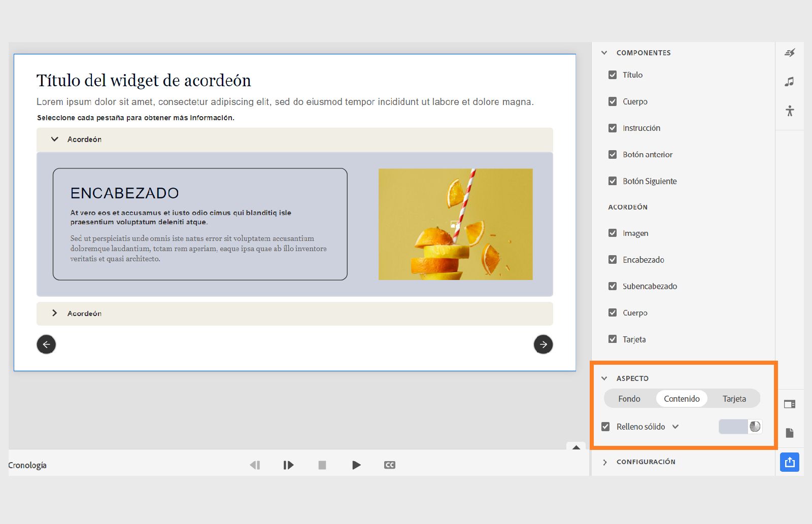Screen dimensions: 812x524
Task: Click the ACORDEÓN section label
Action: pos(628,207)
